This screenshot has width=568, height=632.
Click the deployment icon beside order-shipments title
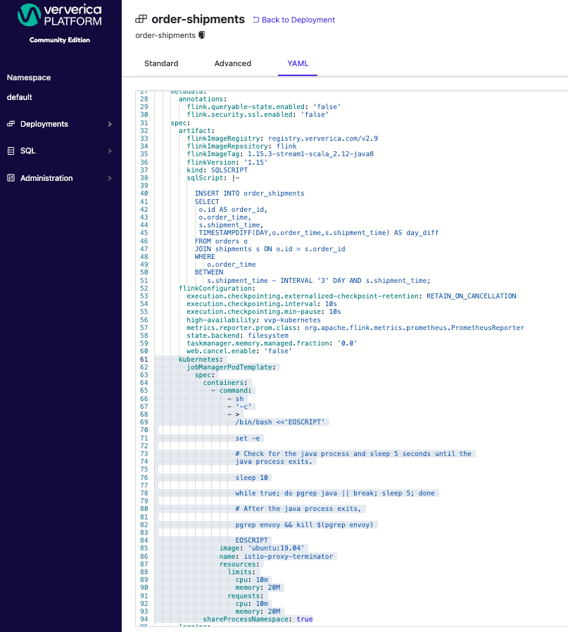pos(141,19)
